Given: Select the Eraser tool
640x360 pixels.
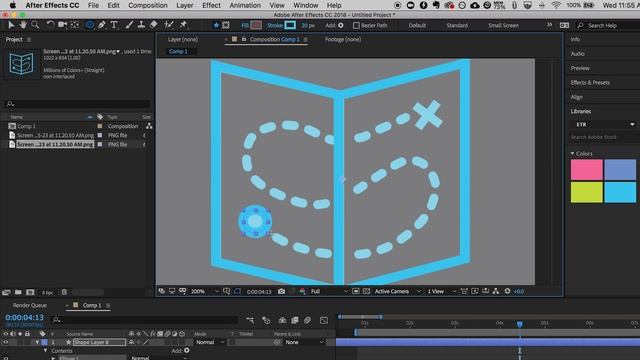Looking at the screenshot, I should click(x=153, y=25).
